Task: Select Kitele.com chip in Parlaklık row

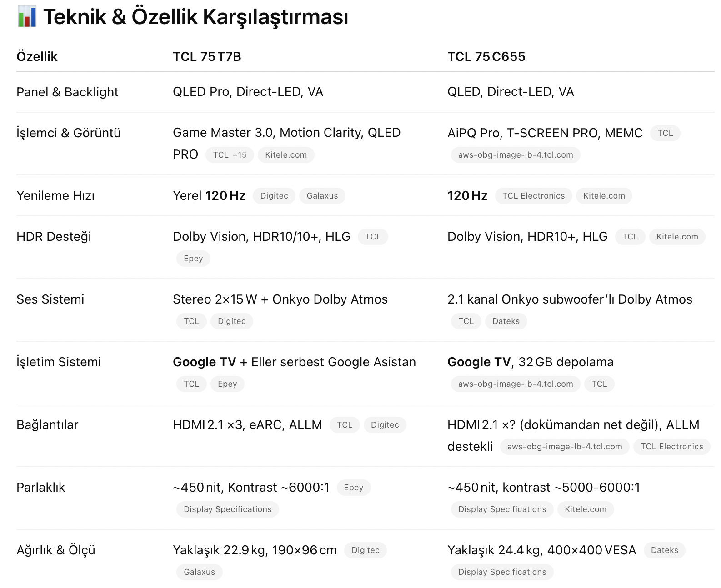Action: click(x=585, y=509)
